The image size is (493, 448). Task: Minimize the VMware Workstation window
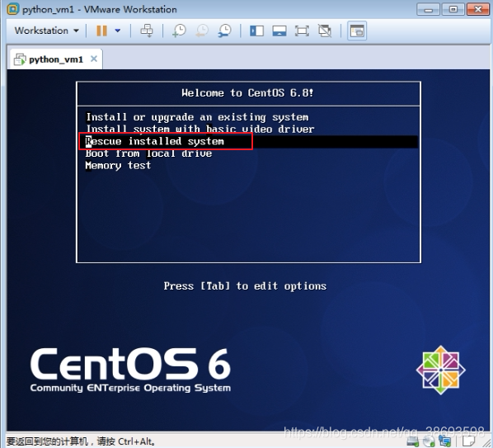(x=428, y=9)
